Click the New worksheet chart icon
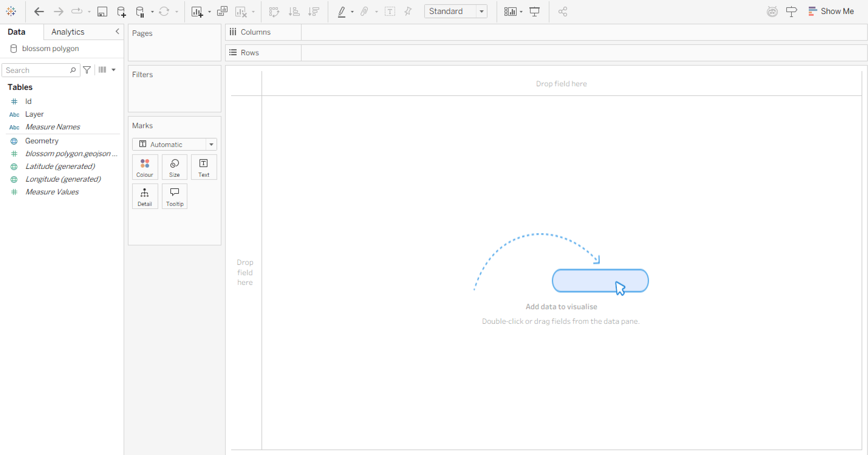This screenshot has width=868, height=455. [x=197, y=12]
